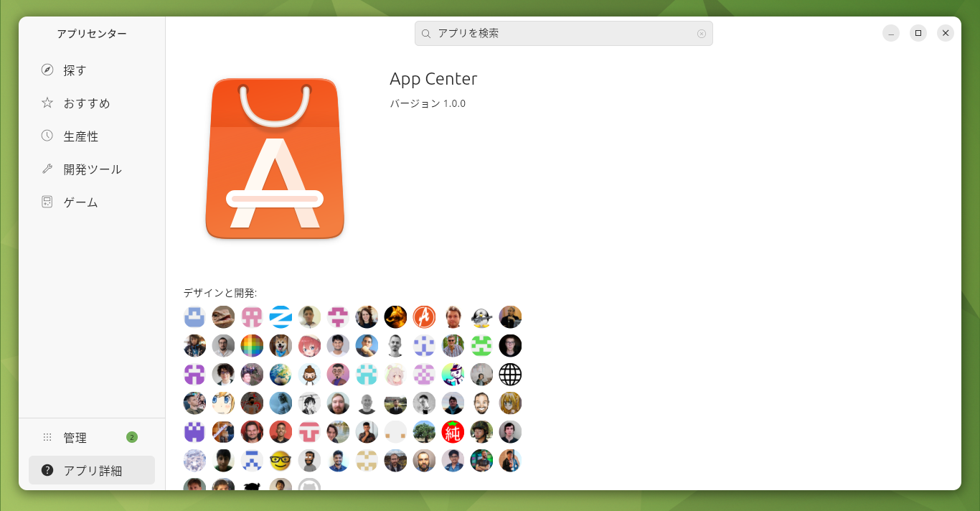The image size is (980, 511).
Task: Click the おすすめ star icon
Action: [47, 103]
